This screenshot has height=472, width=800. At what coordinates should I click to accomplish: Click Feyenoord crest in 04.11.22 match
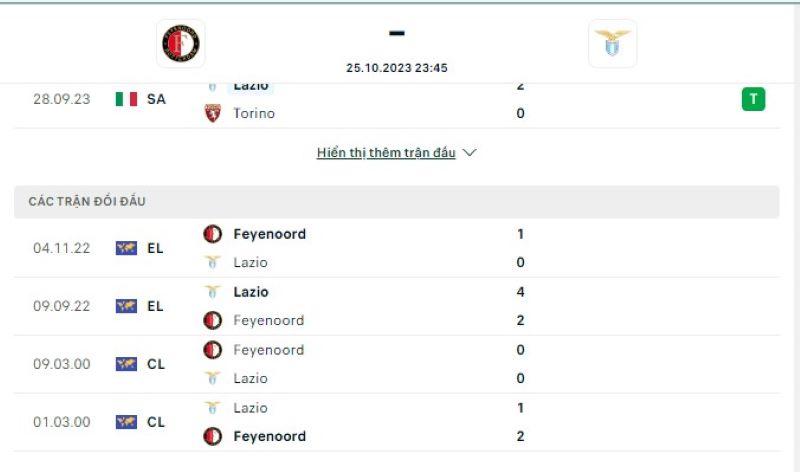[213, 234]
